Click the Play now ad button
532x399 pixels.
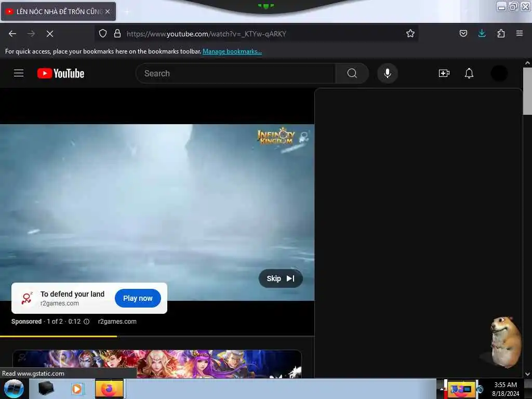tap(138, 298)
